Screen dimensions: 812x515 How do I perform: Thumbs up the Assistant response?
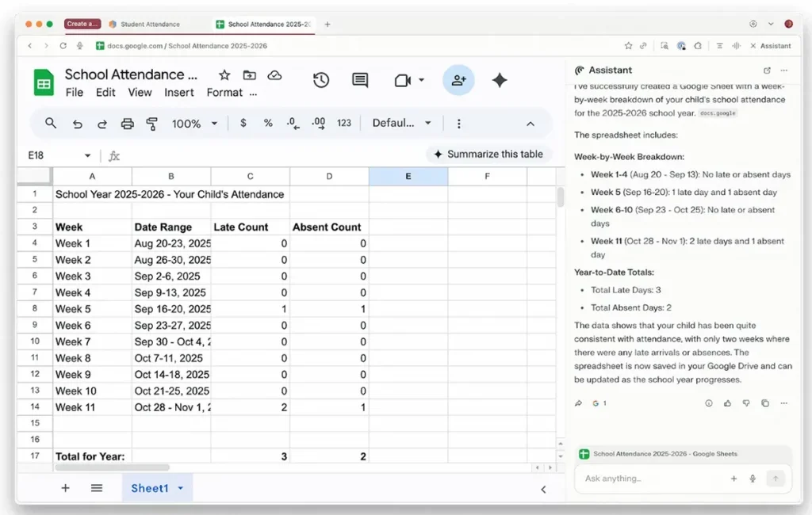[x=727, y=403]
